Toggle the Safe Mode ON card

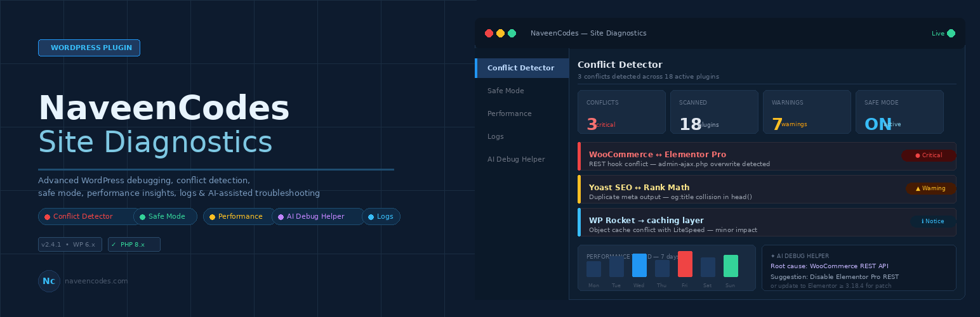click(x=899, y=112)
